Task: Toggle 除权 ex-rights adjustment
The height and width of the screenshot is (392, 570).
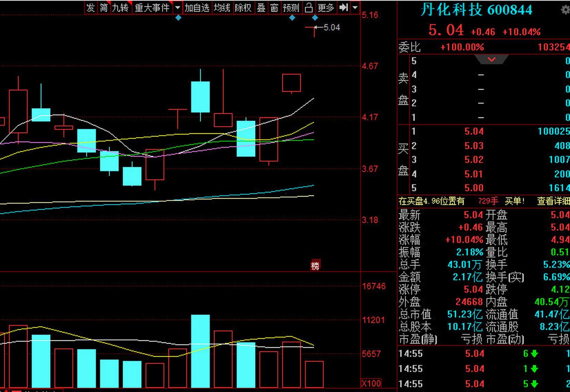Action: (243, 8)
